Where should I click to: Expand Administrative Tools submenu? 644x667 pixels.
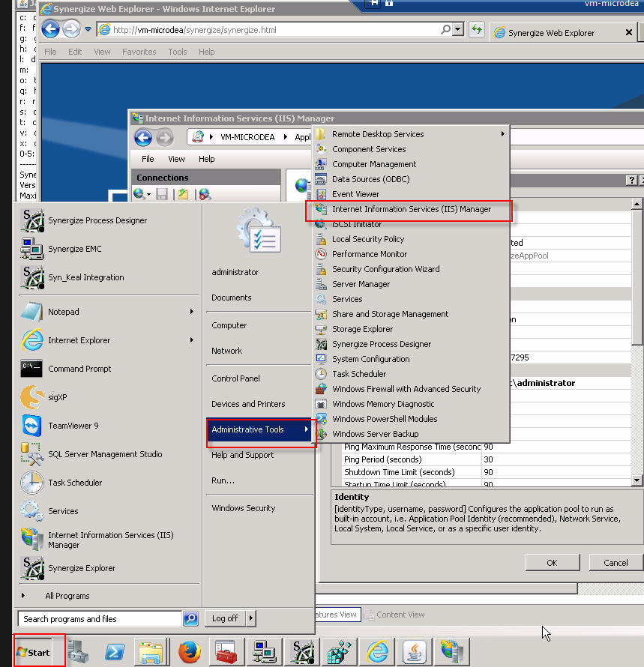coord(259,429)
